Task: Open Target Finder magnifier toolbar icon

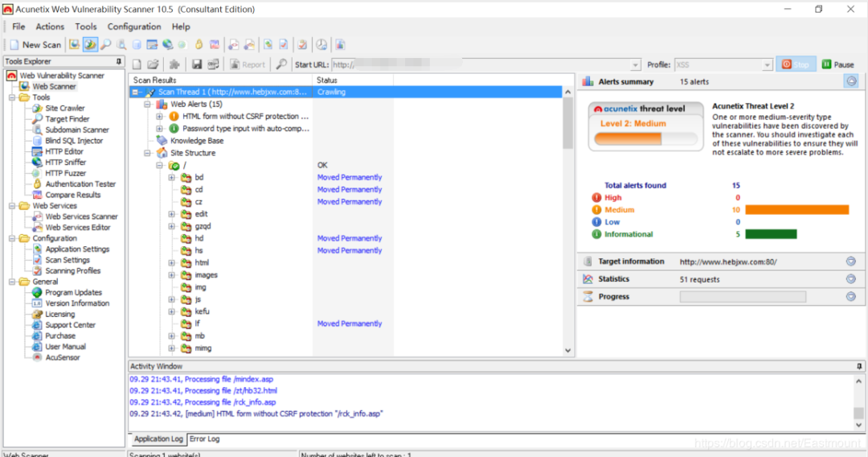Action: [106, 45]
